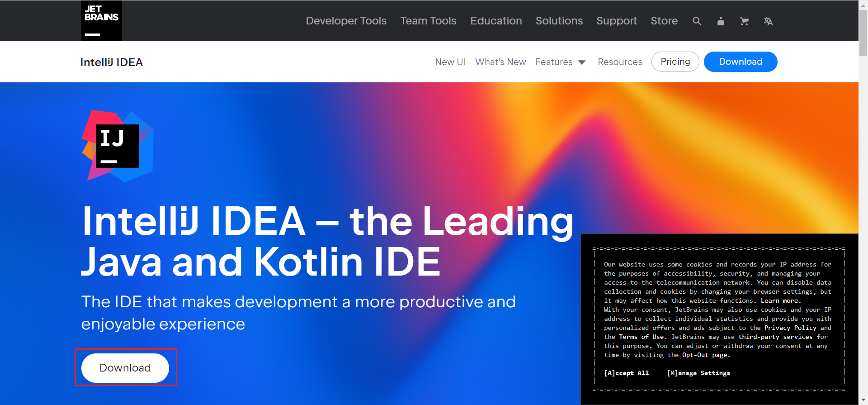This screenshot has height=405, width=868.
Task: Open the Store menu
Action: point(664,21)
